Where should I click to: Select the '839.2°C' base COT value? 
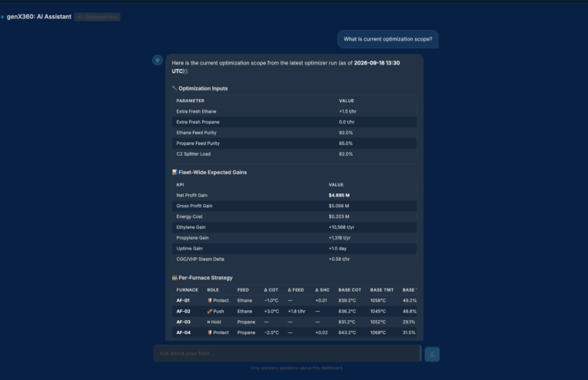(x=347, y=301)
